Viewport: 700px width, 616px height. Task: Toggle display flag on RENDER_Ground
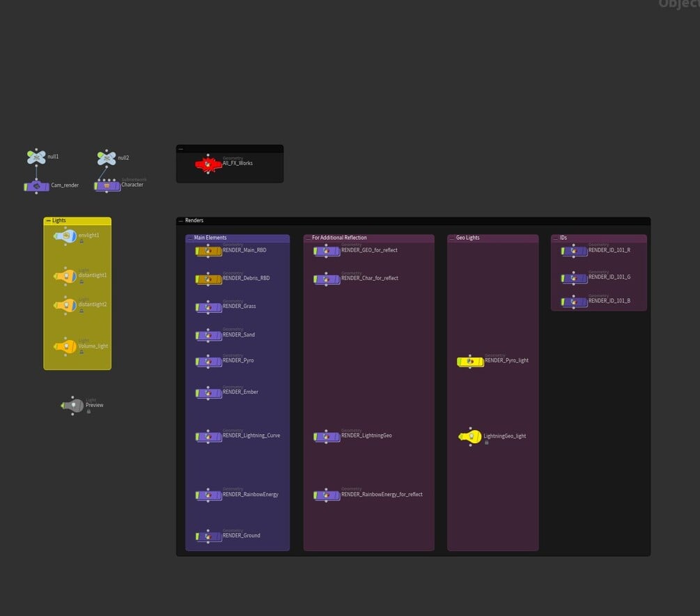point(197,537)
